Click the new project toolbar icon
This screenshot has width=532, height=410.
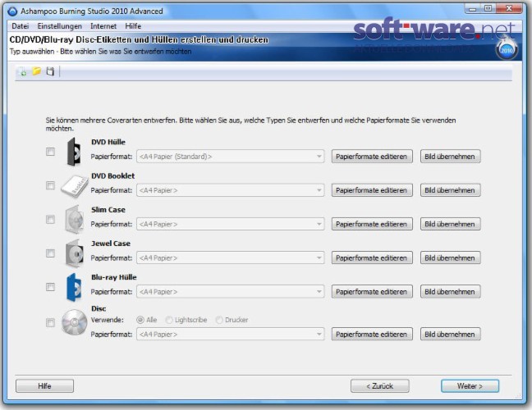[22, 71]
